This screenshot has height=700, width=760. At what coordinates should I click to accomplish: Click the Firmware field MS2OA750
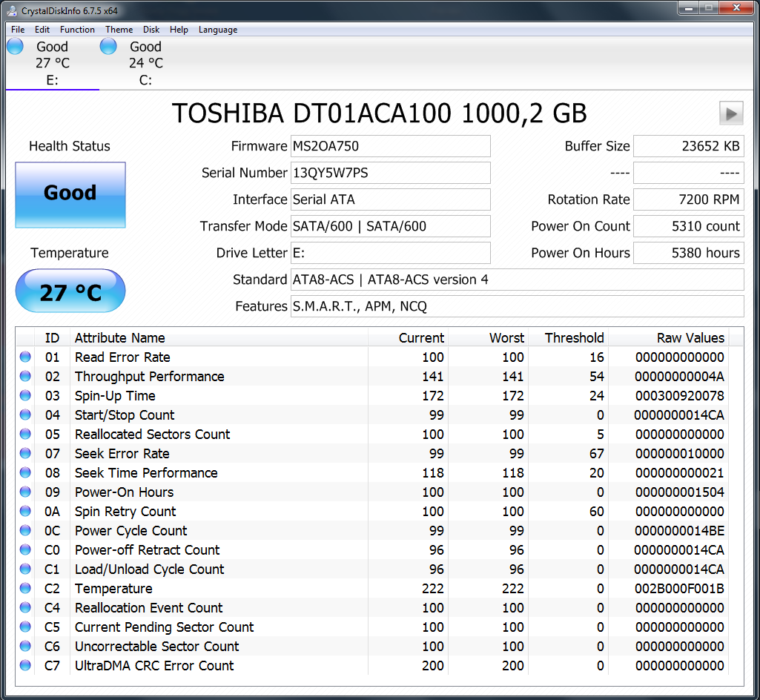[390, 146]
